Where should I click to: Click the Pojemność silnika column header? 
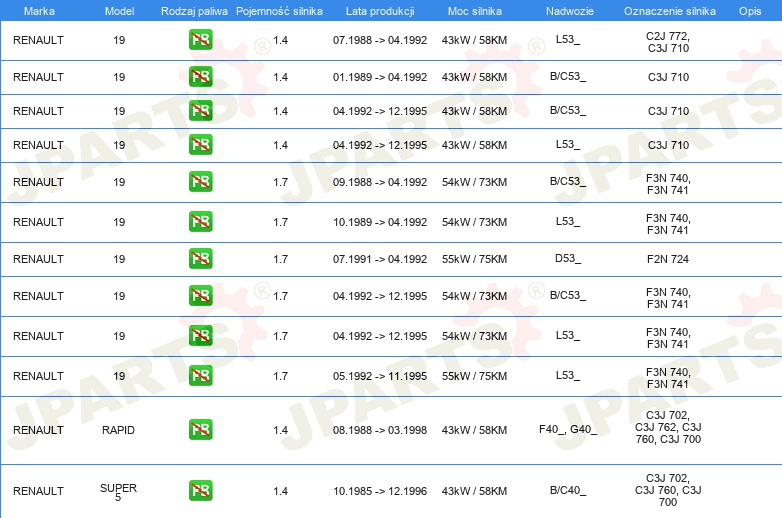coord(280,10)
